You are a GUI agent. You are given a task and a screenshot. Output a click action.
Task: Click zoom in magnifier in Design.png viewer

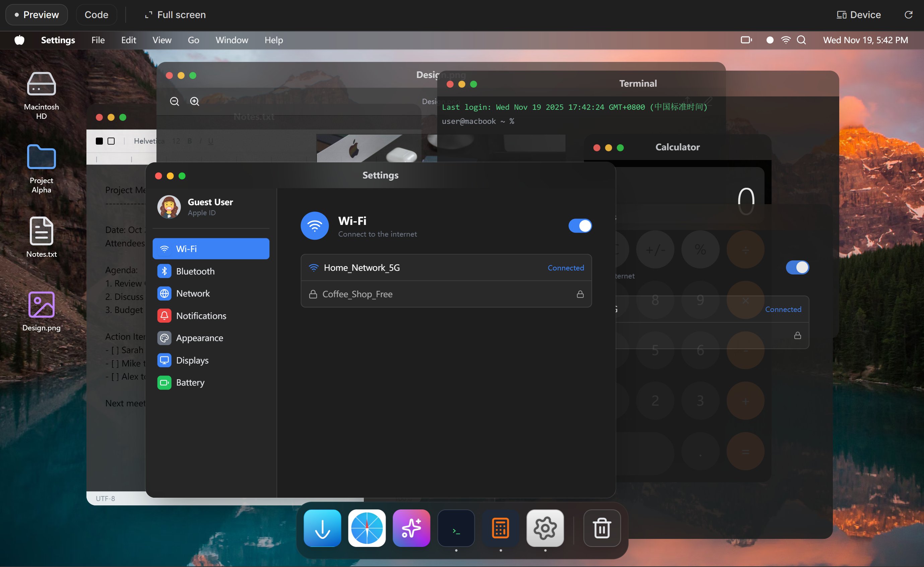(194, 101)
